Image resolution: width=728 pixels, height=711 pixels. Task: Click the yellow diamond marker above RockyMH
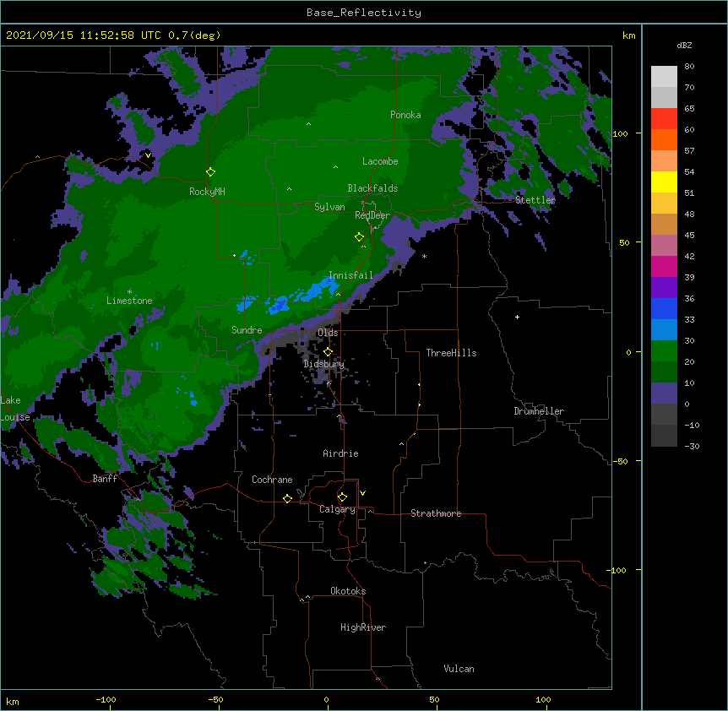pos(210,172)
